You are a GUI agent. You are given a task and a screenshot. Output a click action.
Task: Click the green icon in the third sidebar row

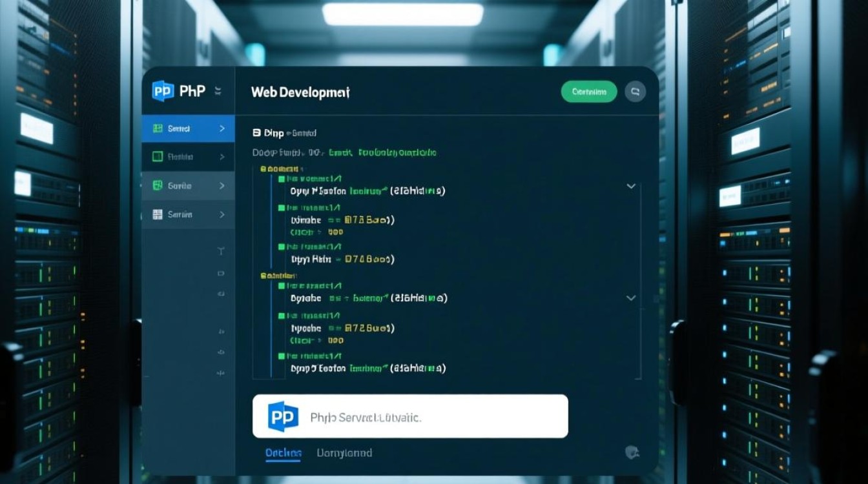click(157, 185)
